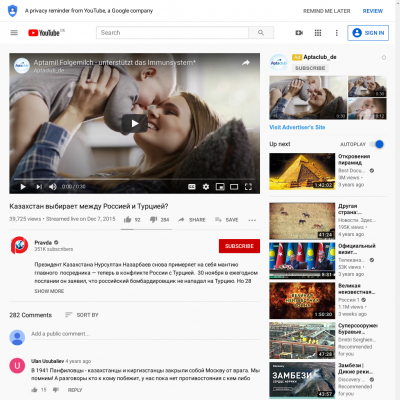Screen dimensions: 400x400
Task: Open Pravda channel avatar
Action: tap(19, 245)
